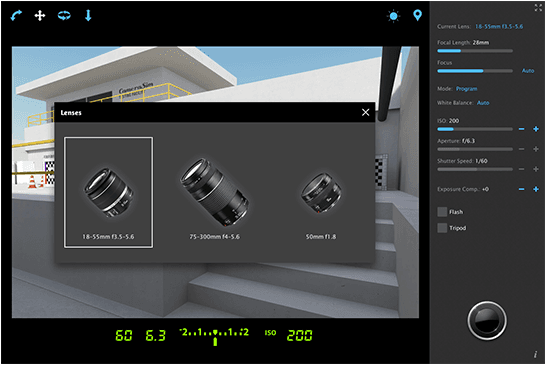Click the Shutter Speed slider track
Viewport: 546px width, 365px height.
[x=475, y=169]
